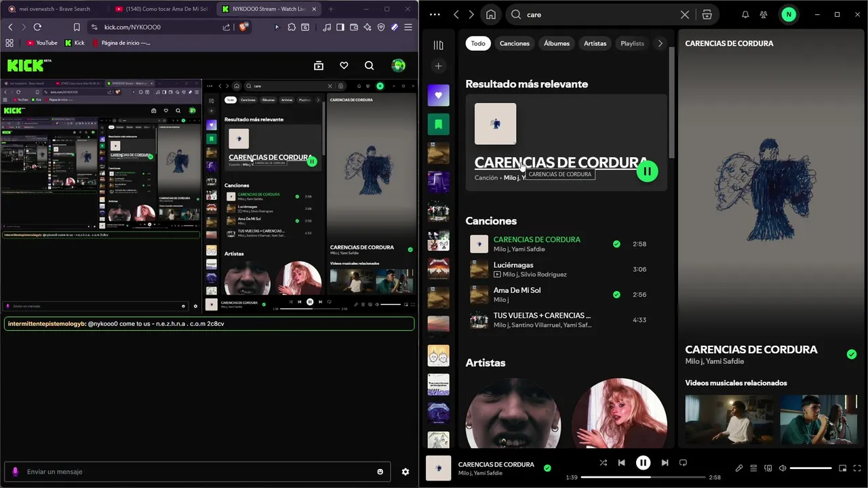Select the Artistas filter chip
The width and height of the screenshot is (868, 488).
[x=595, y=43]
